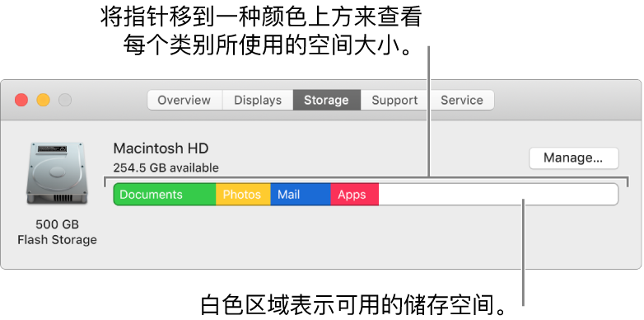
Task: Click the Chinese caption about pointer colors
Action: 261,34
